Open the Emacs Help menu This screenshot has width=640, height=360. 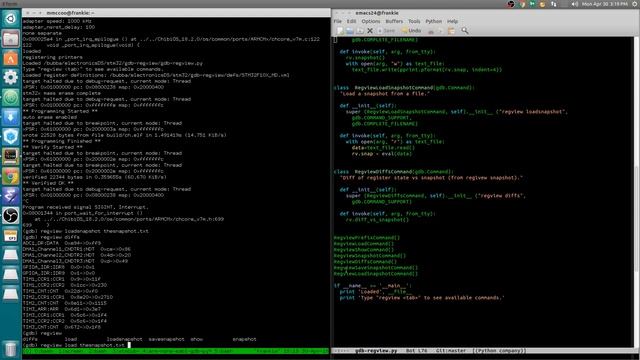[x=452, y=21]
